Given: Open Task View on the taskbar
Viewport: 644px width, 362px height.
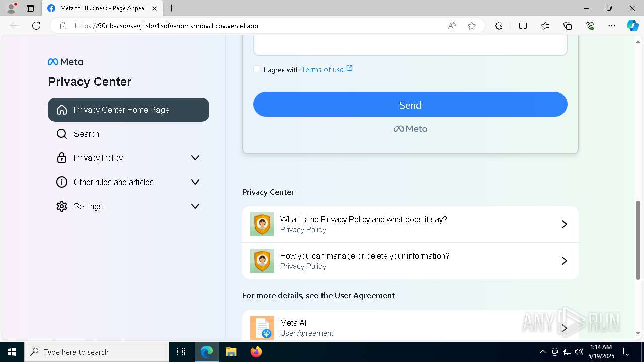Looking at the screenshot, I should point(181,352).
